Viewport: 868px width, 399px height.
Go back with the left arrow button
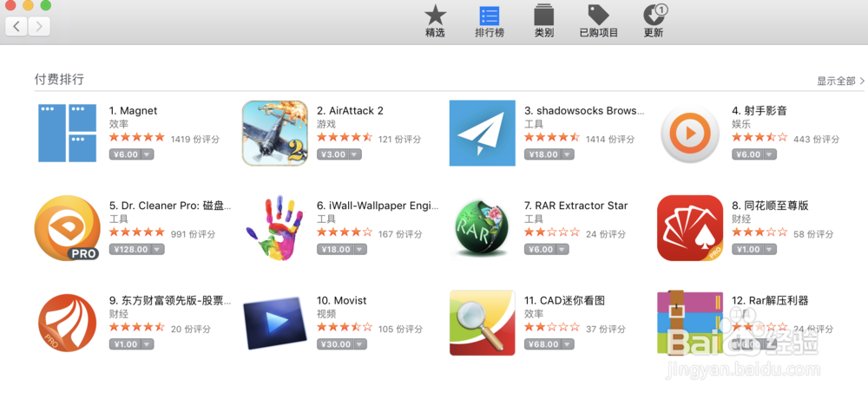click(16, 25)
